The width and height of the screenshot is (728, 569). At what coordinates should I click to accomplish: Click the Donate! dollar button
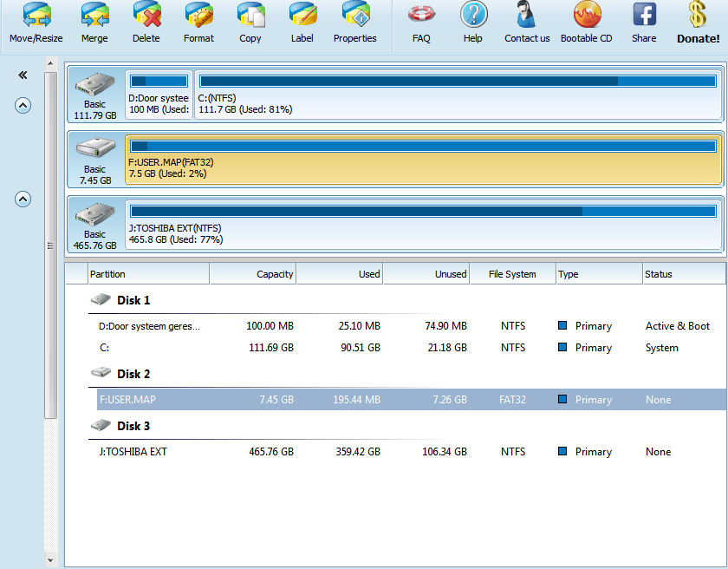(x=698, y=23)
